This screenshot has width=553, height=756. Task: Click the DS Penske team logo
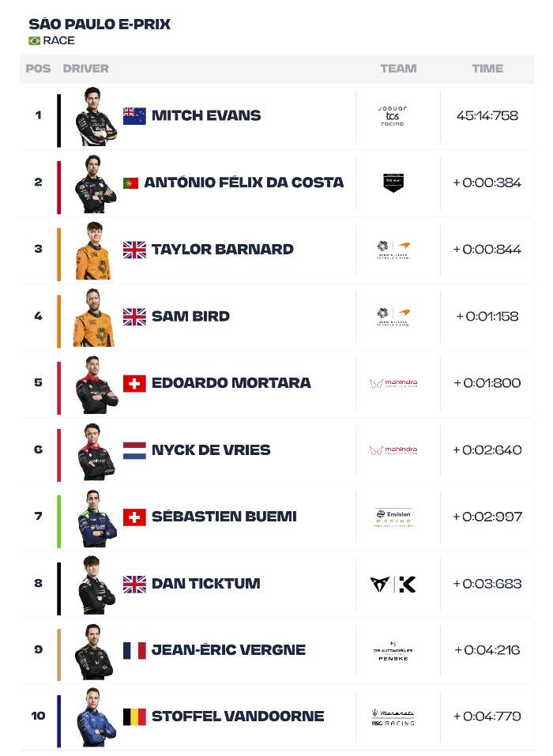point(393,651)
